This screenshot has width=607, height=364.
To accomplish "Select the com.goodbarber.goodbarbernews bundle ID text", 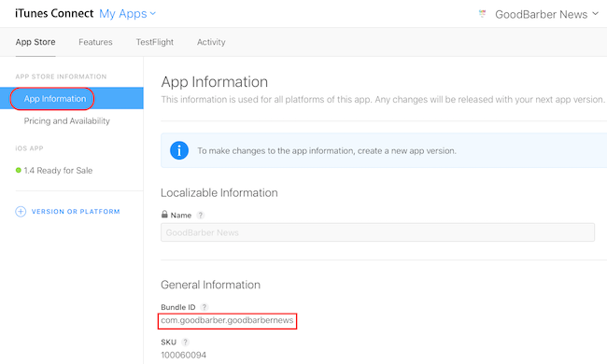I will point(227,321).
